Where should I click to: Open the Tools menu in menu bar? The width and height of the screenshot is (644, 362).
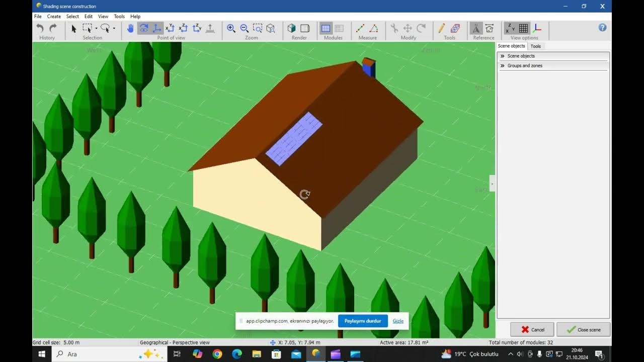(119, 17)
